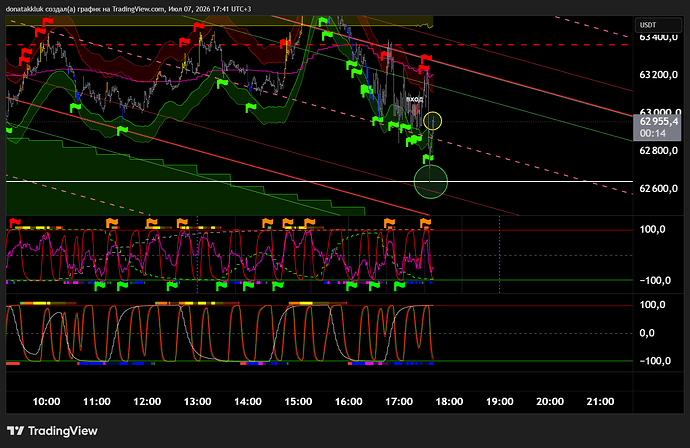Click the blue dotted vertical line at 19:00
Screen dimensions: 690x448
499,254
